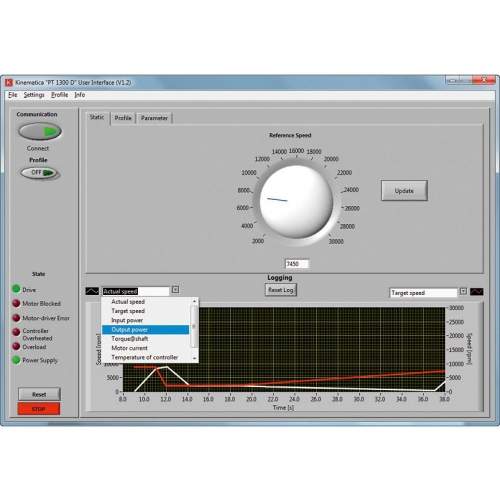Click the left plot waveform legend icon
Viewport: 500px width, 500px height.
pyautogui.click(x=92, y=291)
